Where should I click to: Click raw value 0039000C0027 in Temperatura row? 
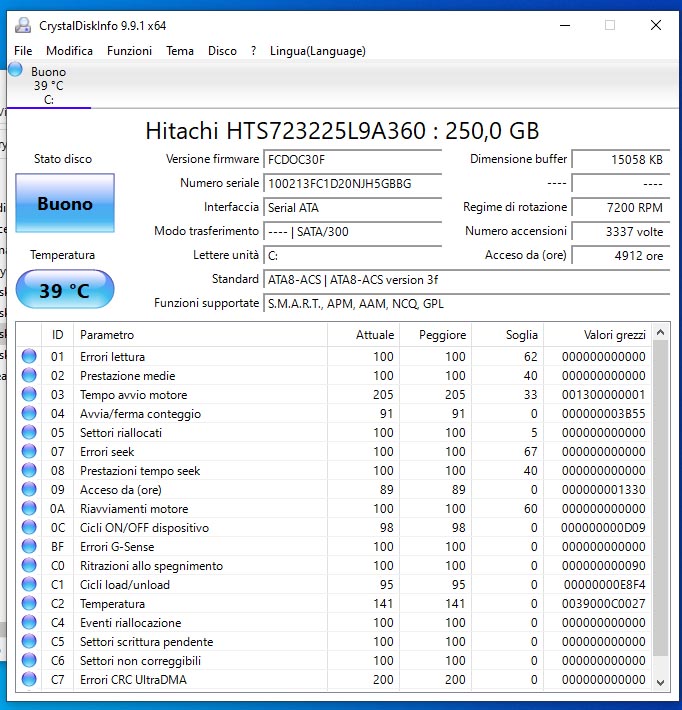click(x=604, y=604)
